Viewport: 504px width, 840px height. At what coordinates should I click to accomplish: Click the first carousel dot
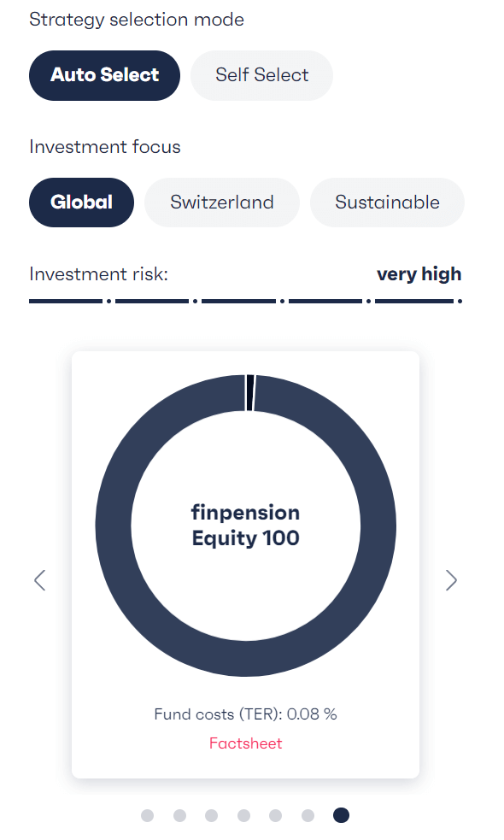(147, 815)
